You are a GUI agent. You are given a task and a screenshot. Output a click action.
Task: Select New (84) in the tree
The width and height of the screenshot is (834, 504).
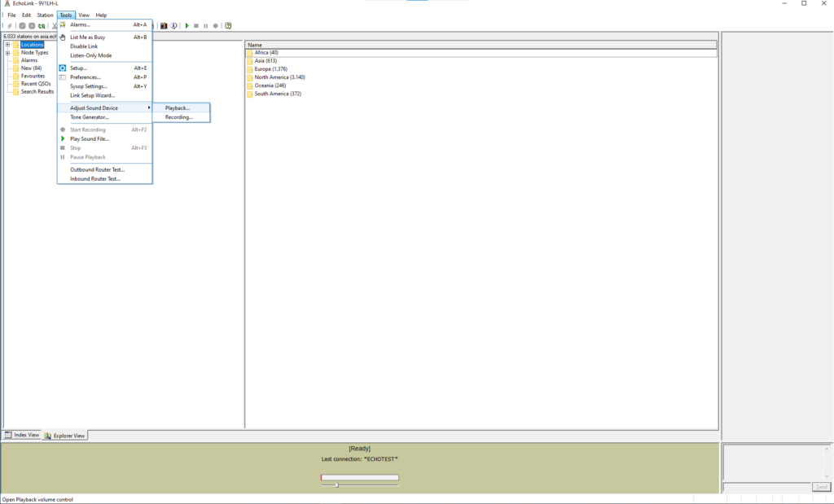pos(32,68)
